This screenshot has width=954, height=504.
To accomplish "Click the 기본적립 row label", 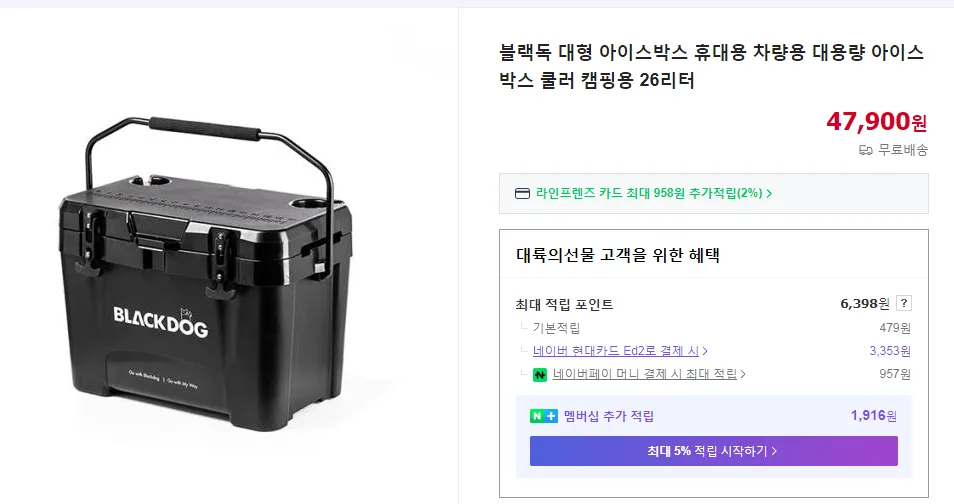I will 556,328.
